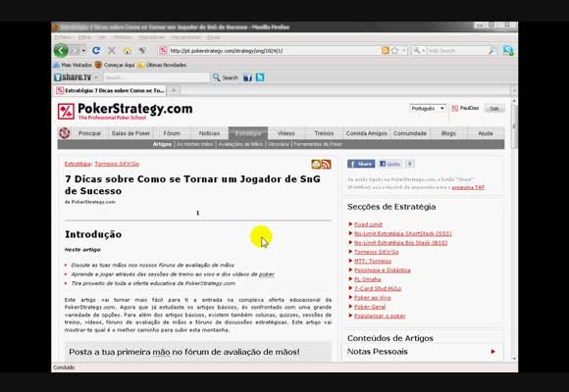Image resolution: width=569 pixels, height=392 pixels.
Task: Open the history dropdown next to forward arrow
Action: click(x=83, y=51)
